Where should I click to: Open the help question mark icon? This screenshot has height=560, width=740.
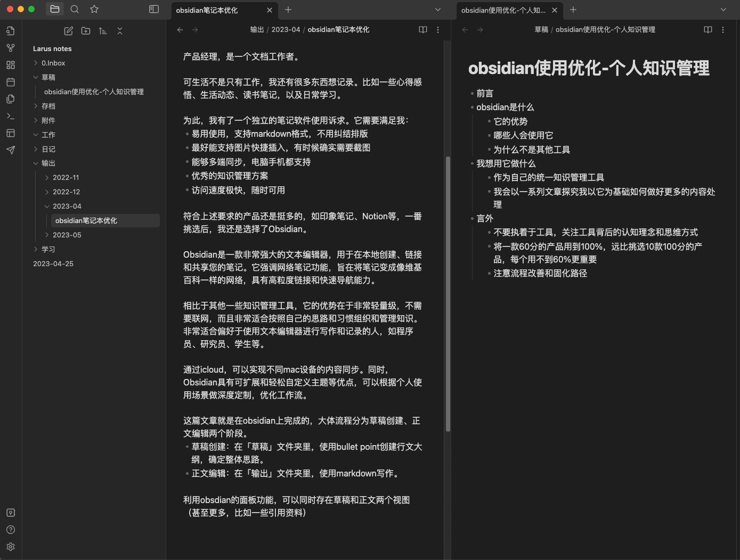[11, 530]
